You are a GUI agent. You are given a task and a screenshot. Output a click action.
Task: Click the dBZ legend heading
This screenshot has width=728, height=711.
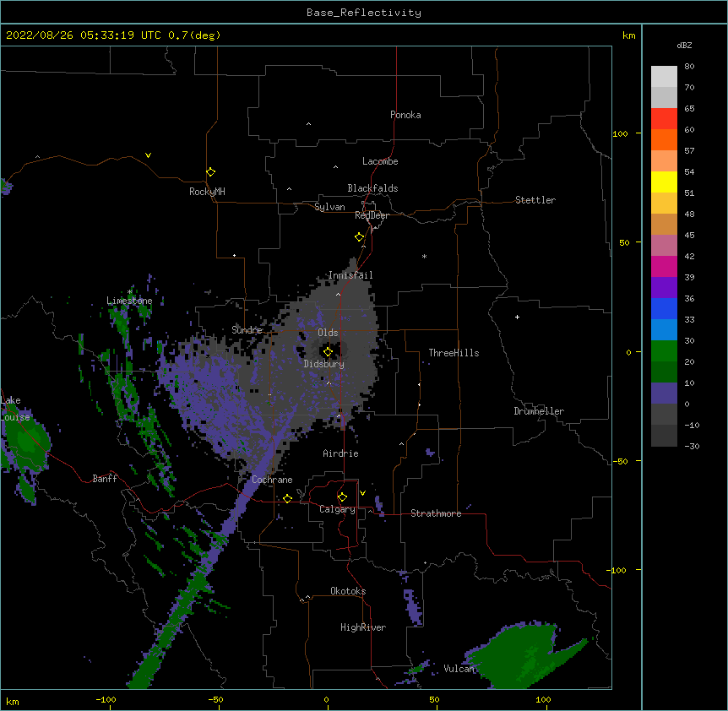[684, 46]
